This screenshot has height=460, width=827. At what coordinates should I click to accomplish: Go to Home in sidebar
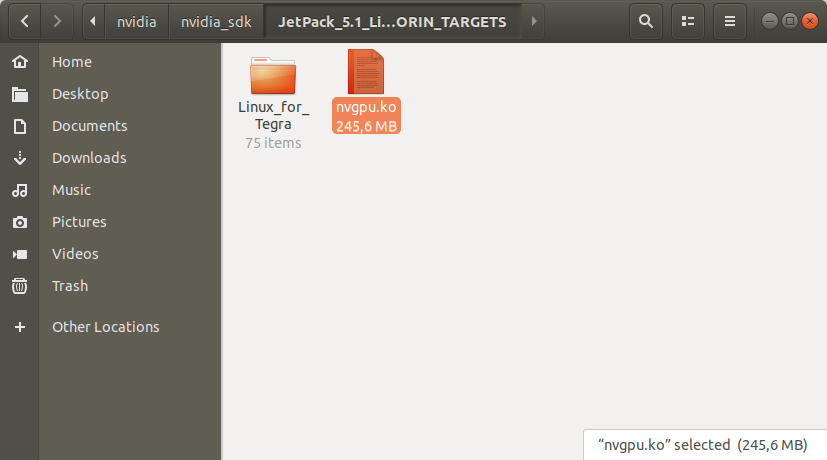tap(72, 62)
